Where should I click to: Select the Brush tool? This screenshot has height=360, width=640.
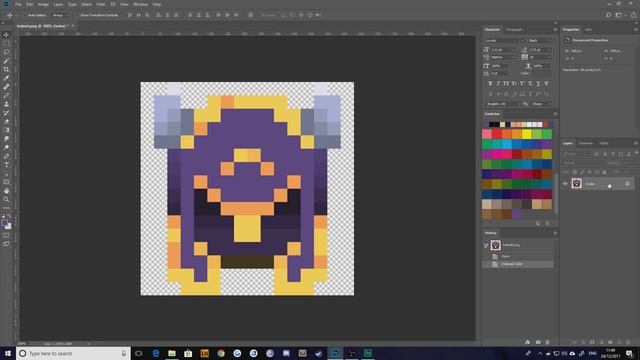pos(6,95)
